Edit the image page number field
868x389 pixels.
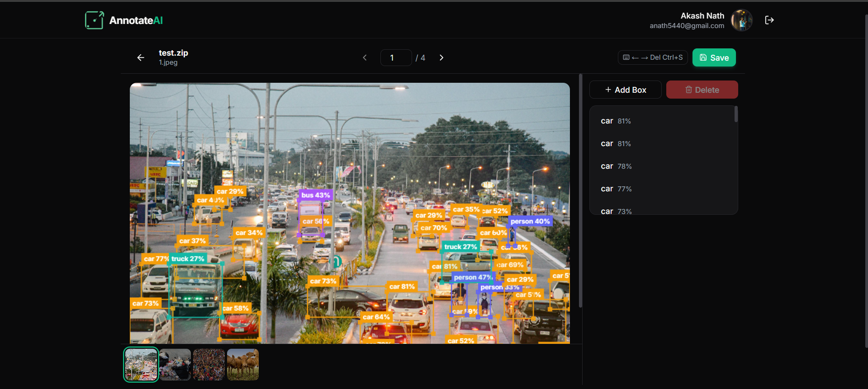pyautogui.click(x=396, y=57)
